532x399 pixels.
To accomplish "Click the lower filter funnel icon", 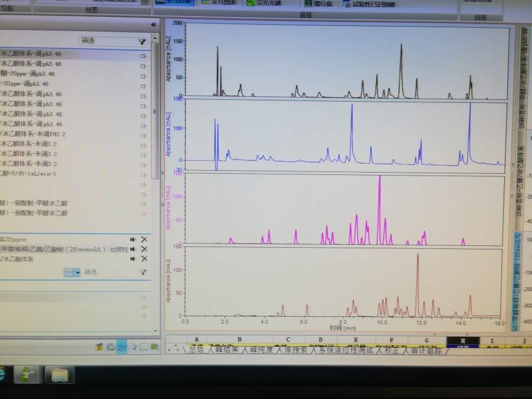I will point(142,273).
